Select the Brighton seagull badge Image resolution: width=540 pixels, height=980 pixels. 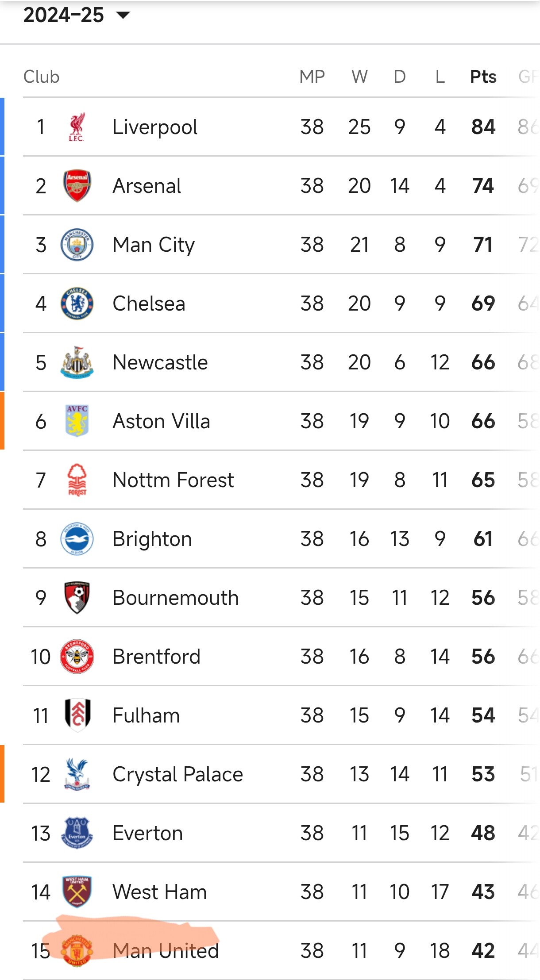point(77,539)
